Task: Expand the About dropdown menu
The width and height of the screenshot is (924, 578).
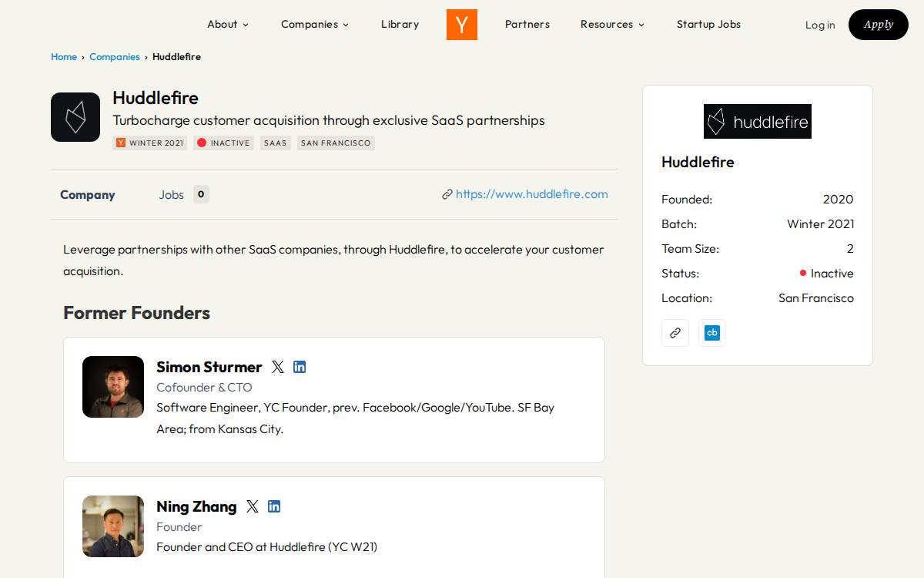Action: (228, 24)
